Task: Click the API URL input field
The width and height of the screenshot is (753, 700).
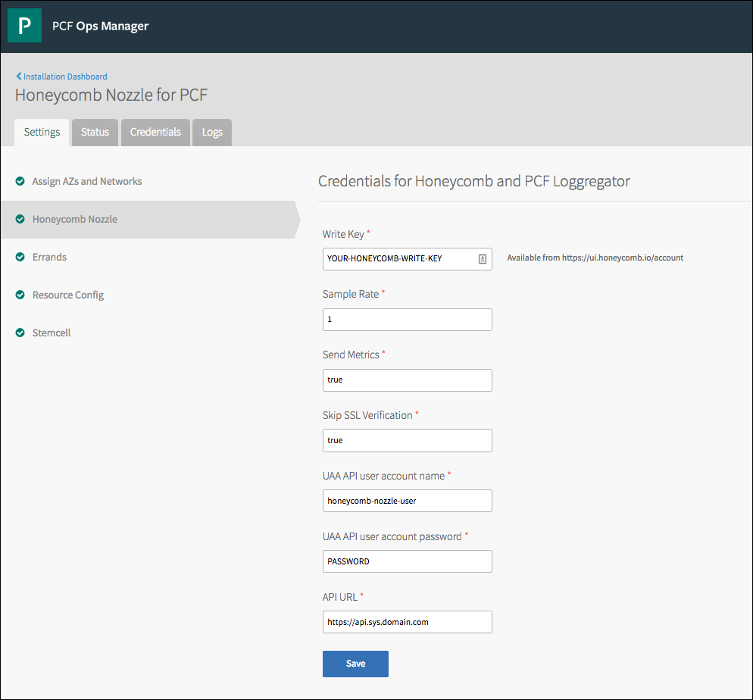Action: pyautogui.click(x=408, y=622)
